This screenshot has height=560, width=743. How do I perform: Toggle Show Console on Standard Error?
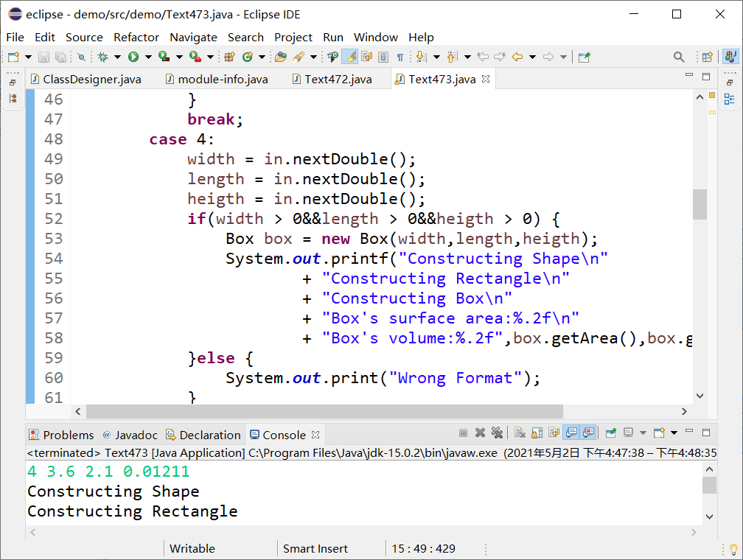[x=588, y=433]
